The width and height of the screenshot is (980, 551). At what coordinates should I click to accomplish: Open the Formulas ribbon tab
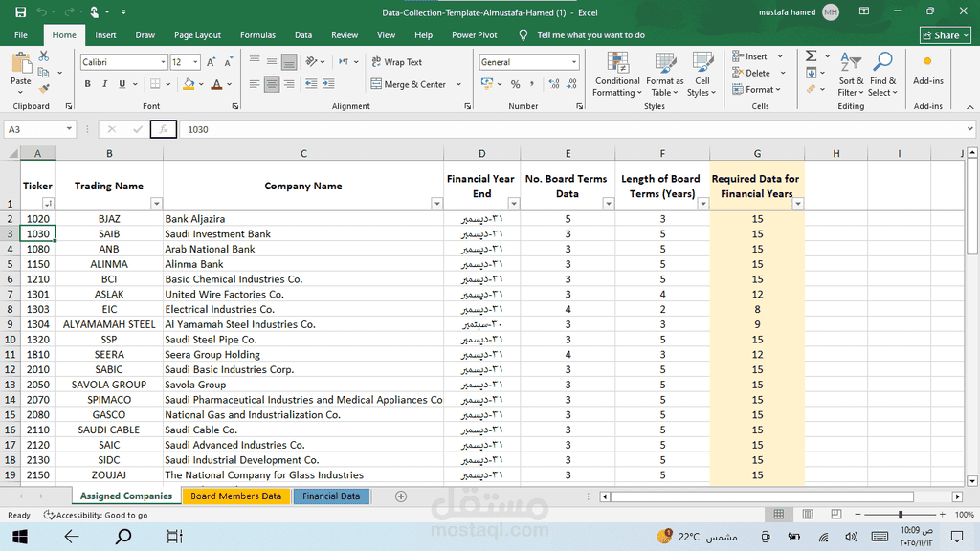[257, 35]
